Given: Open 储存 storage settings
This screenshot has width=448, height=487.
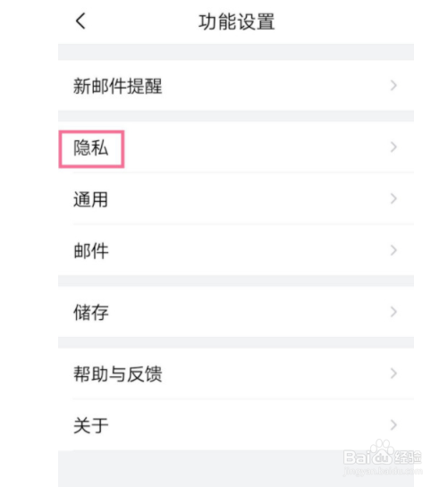Looking at the screenshot, I should [236, 312].
